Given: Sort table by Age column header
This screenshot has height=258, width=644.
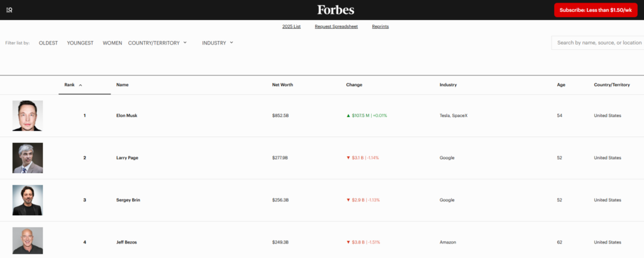Looking at the screenshot, I should (560, 85).
